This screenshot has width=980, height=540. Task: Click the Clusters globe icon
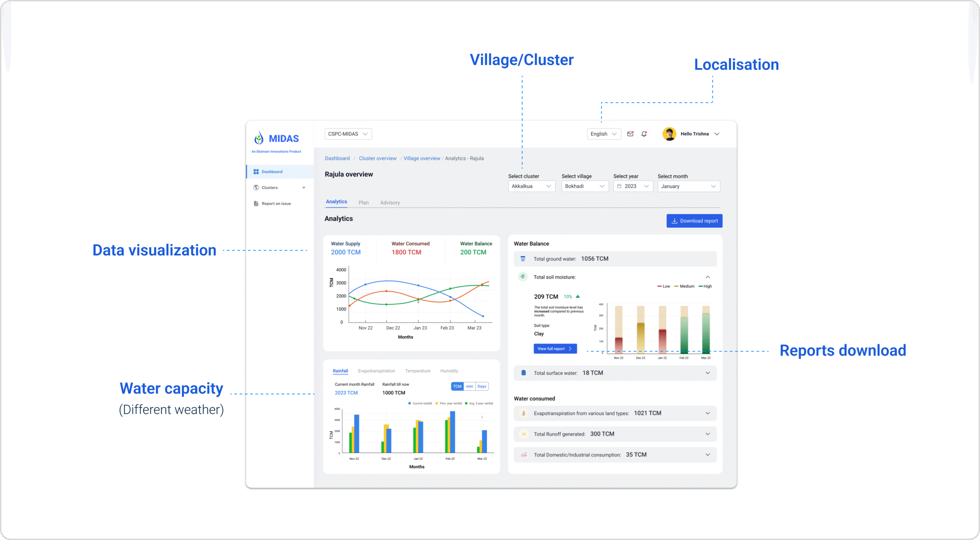pos(256,188)
